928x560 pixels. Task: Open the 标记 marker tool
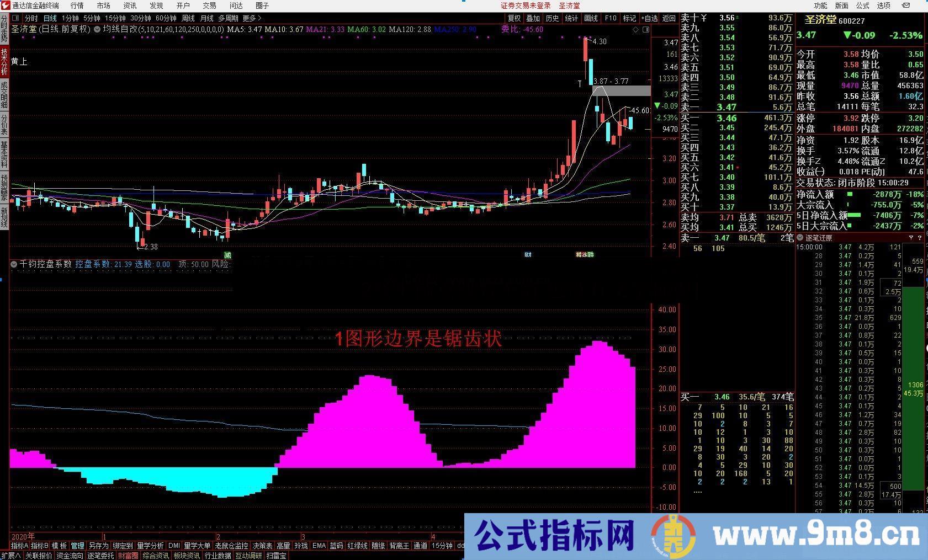point(629,18)
